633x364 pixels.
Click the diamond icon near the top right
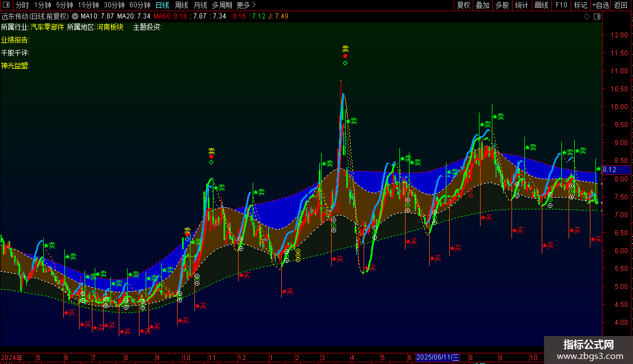(587, 17)
